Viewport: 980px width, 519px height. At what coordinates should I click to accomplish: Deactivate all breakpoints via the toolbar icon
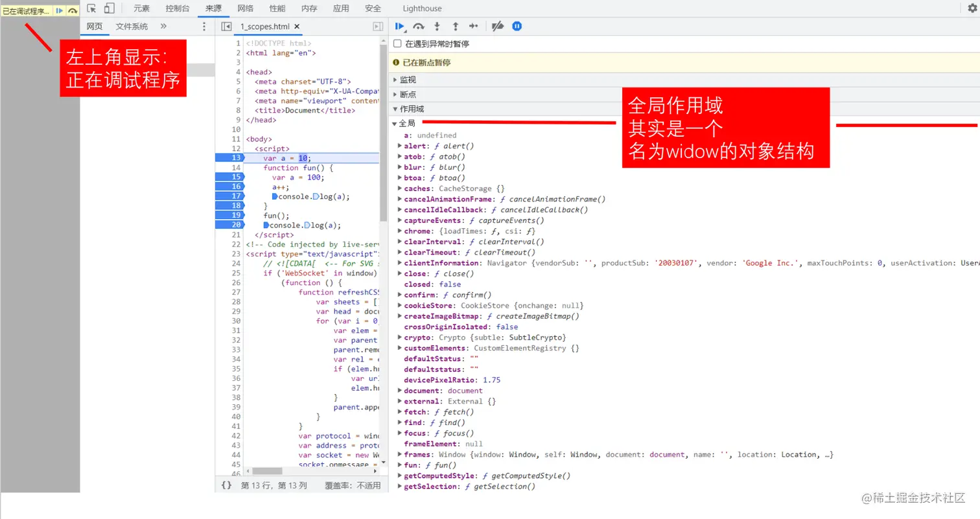[496, 26]
